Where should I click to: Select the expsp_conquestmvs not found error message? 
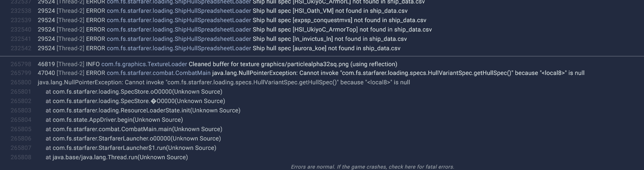coord(339,20)
